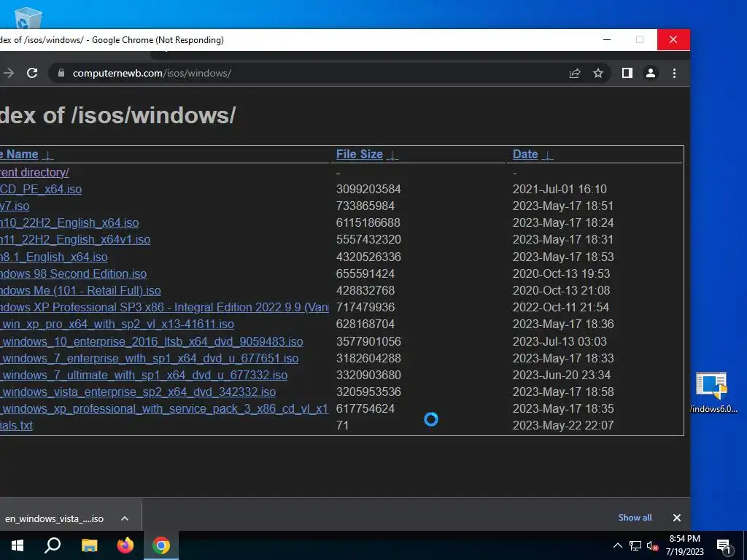Sort by File Name column
Viewport: 747px width, 560px height.
point(19,155)
